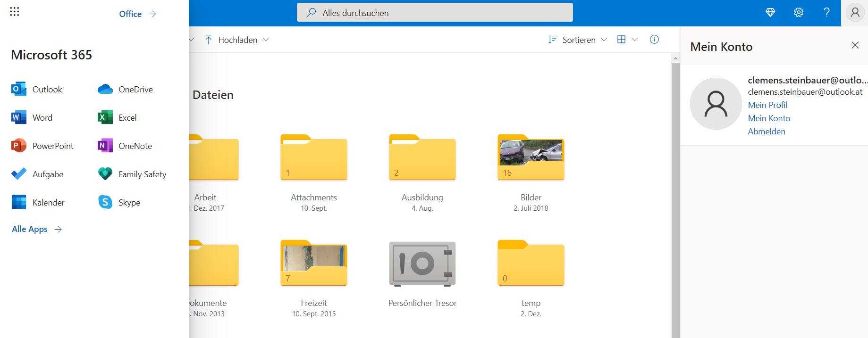868x338 pixels.
Task: Expand the cut-off chevron left of Hochladen
Action: (192, 40)
